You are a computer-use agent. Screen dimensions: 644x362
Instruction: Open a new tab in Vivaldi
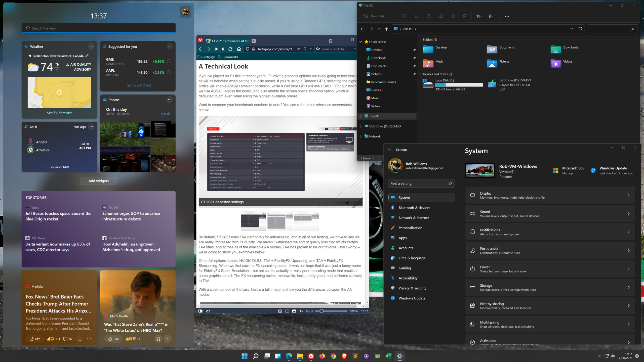click(254, 41)
